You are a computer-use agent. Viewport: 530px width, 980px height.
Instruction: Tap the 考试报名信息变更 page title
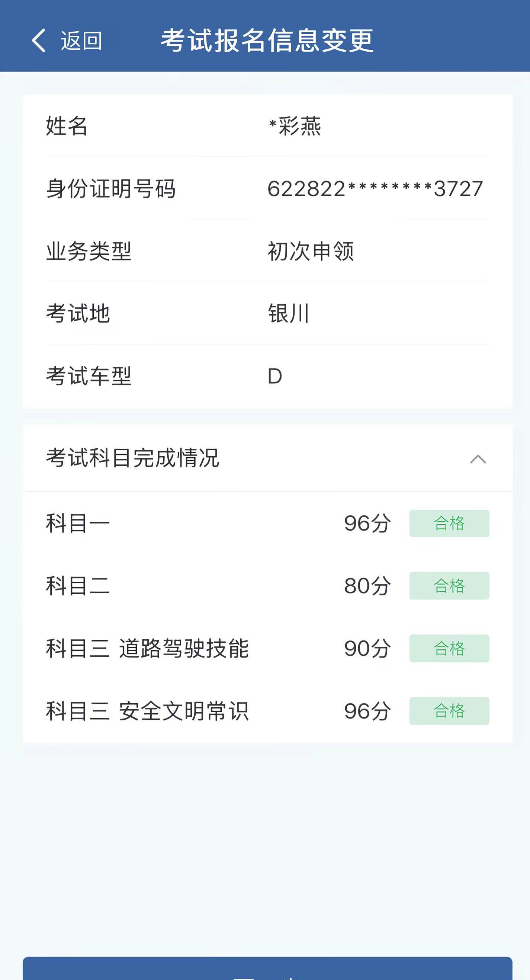coord(267,40)
